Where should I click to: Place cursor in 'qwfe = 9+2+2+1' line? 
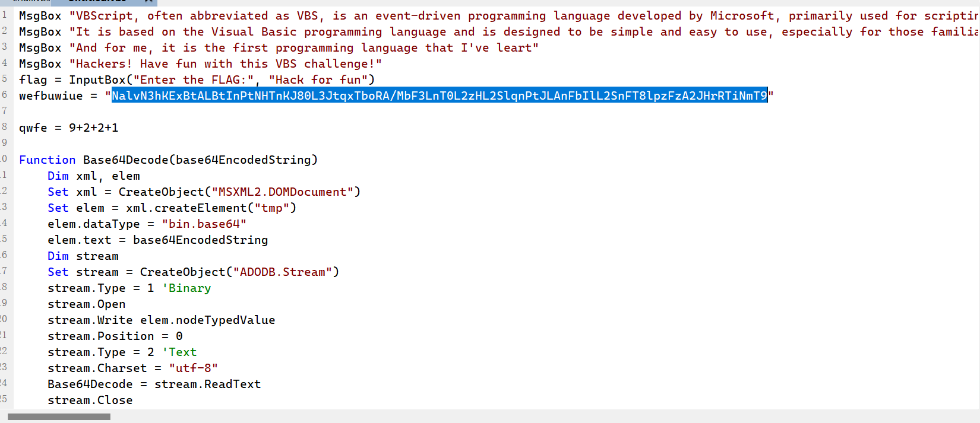[68, 128]
